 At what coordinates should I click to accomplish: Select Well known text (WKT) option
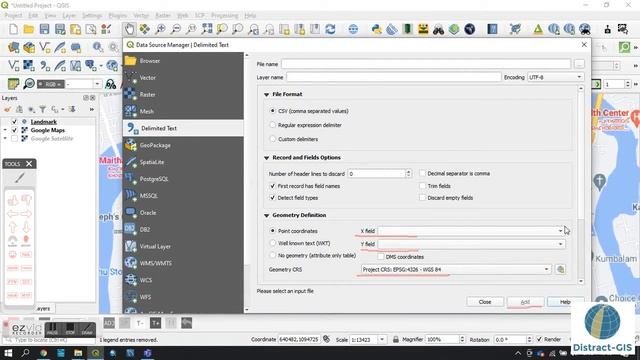273,243
